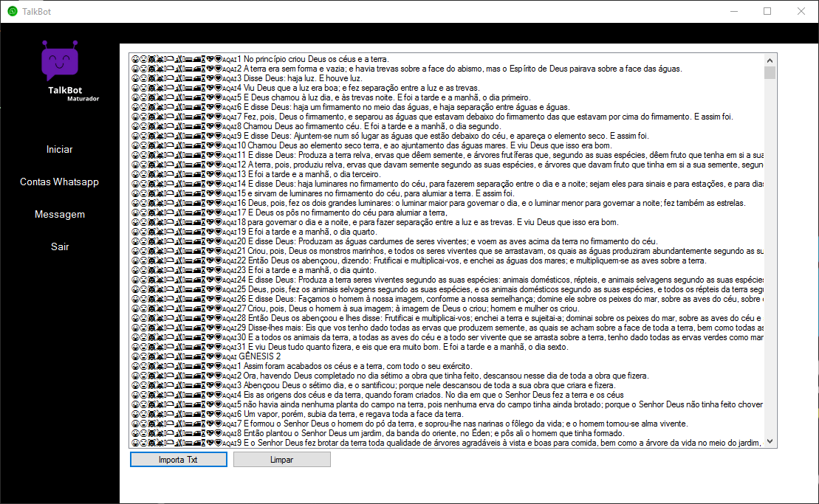Click the line '13 E foi a tarde e a manhã, o dia terceiro'
819x504 pixels.
click(256, 174)
